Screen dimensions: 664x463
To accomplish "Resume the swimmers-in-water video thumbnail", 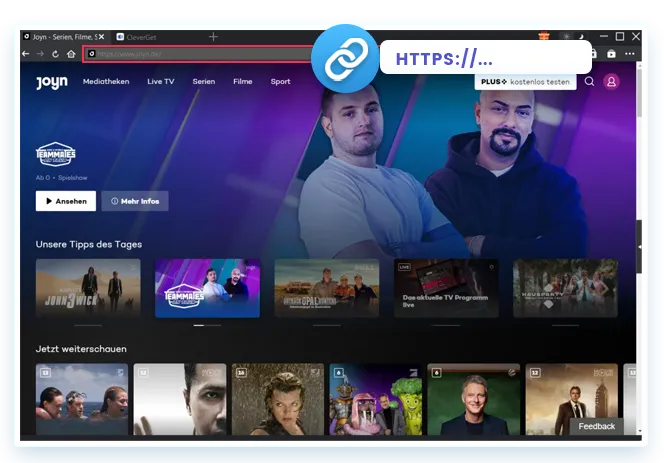I will 82,399.
